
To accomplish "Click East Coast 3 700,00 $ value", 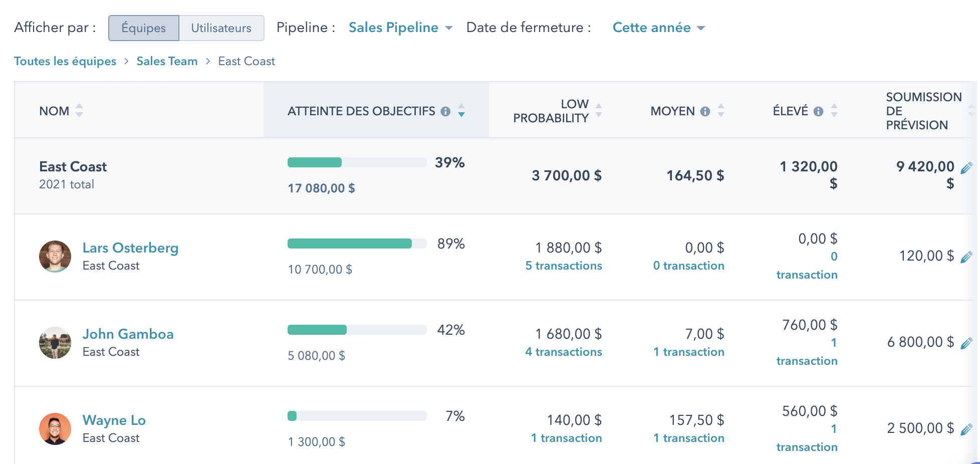I will [567, 176].
